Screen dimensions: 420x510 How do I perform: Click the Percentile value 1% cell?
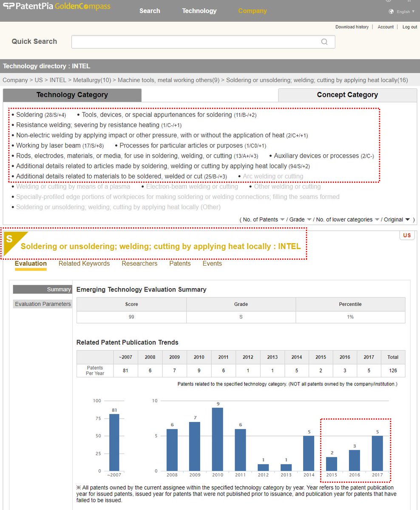(350, 317)
